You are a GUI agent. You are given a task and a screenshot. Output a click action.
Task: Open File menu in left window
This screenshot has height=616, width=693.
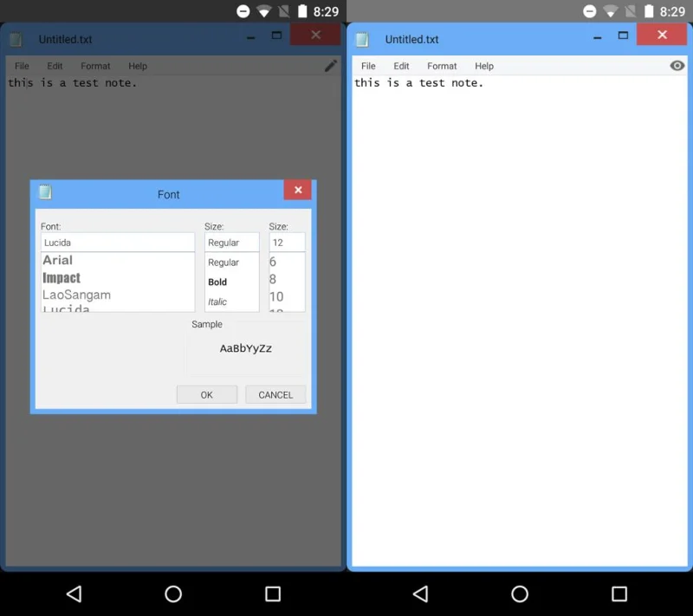(x=22, y=66)
